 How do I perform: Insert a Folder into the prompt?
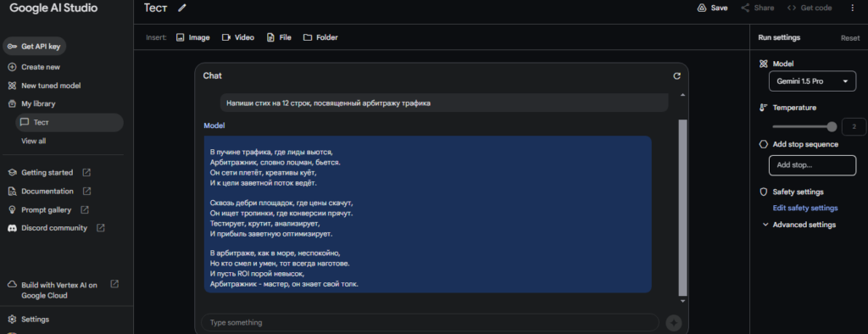coord(320,37)
